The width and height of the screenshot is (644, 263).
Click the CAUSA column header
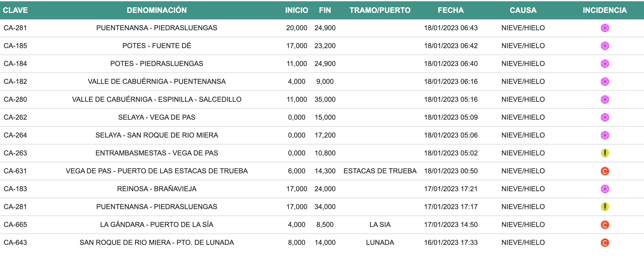[523, 10]
